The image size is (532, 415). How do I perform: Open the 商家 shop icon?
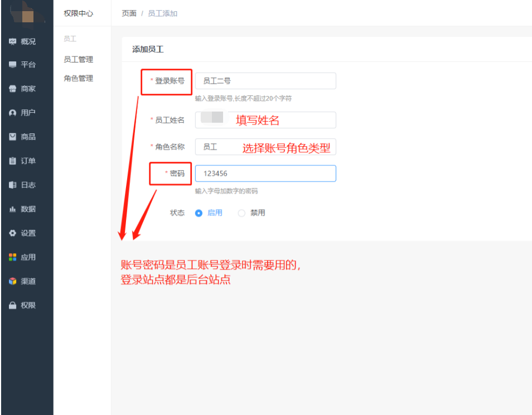click(13, 89)
